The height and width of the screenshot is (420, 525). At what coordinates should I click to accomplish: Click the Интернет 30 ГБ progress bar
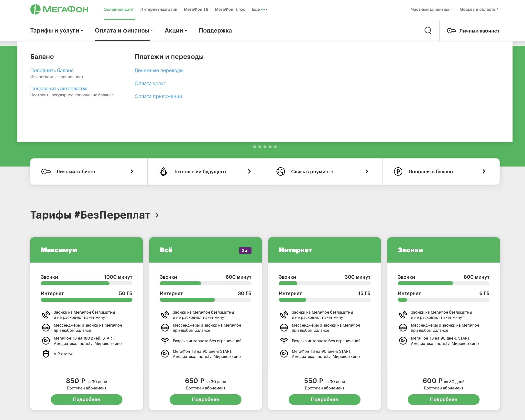tap(206, 300)
